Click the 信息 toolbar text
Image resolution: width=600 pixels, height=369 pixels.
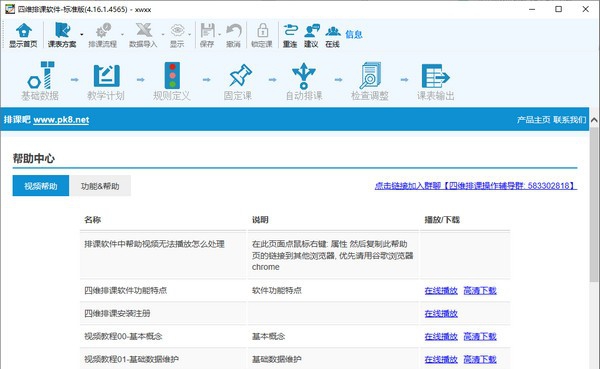click(x=354, y=34)
